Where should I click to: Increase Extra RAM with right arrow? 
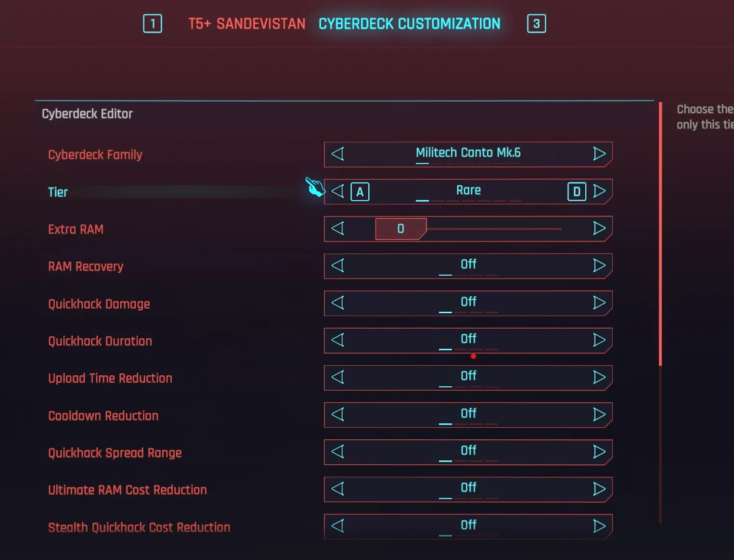pyautogui.click(x=599, y=229)
